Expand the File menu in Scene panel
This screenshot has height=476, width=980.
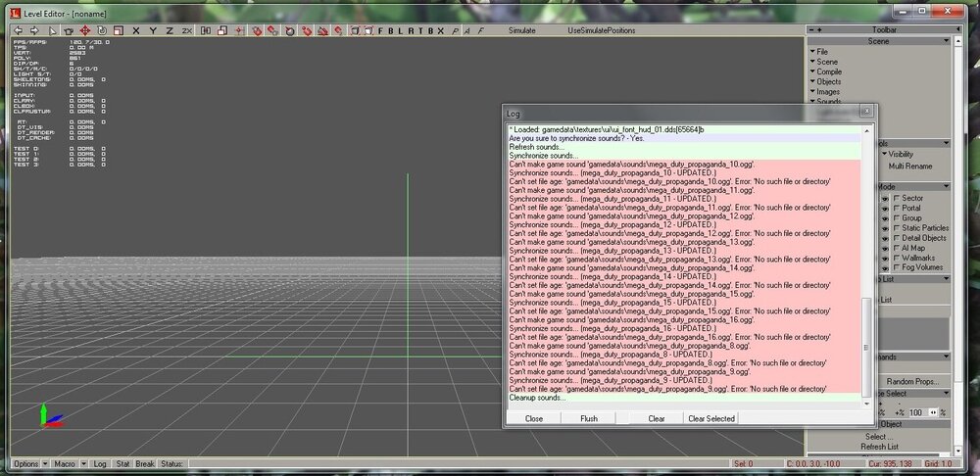coord(821,51)
